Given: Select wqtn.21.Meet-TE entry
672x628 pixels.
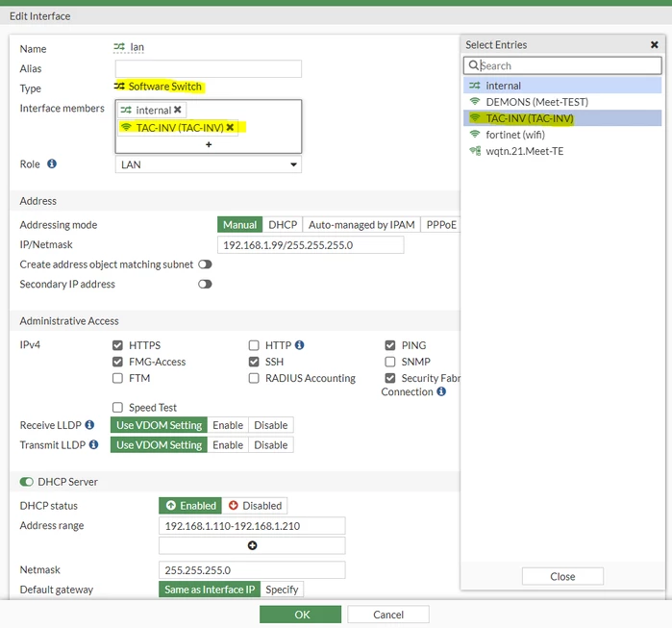Looking at the screenshot, I should [x=562, y=151].
